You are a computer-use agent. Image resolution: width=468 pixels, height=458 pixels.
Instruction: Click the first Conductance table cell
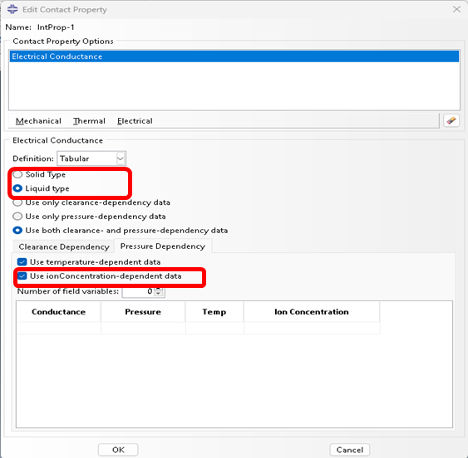click(59, 328)
